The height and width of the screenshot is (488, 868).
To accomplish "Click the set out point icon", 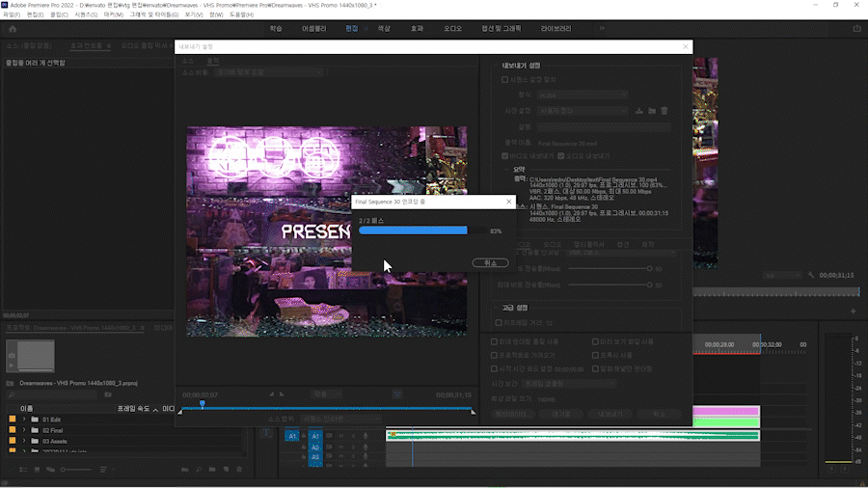I will click(282, 394).
